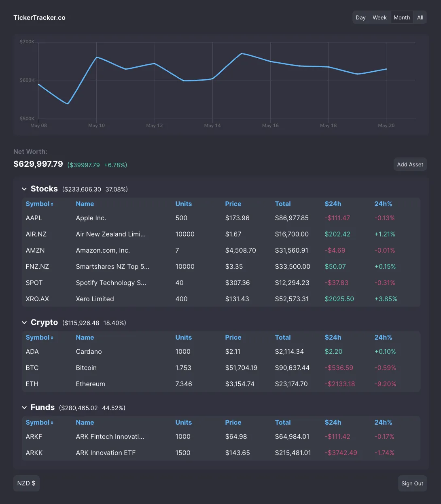Sort Funds table by Symbol arrows
Viewport: 441px width, 504px height.
click(x=52, y=423)
